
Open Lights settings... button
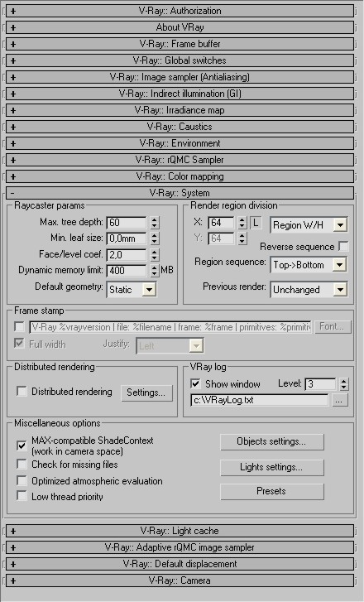(x=272, y=467)
